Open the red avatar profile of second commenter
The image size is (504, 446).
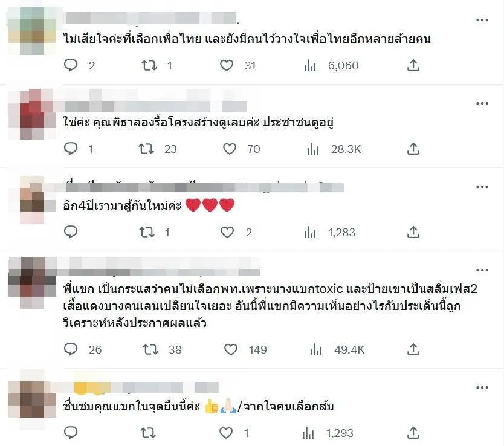(32, 114)
